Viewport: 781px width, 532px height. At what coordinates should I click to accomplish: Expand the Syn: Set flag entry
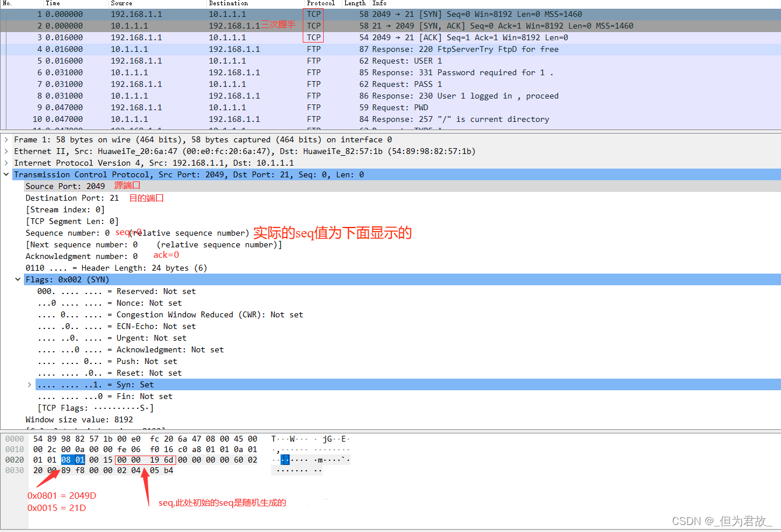coord(30,384)
